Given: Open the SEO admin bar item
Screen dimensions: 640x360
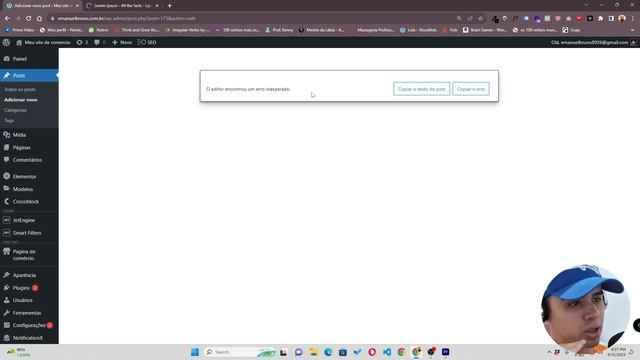Looking at the screenshot, I should pyautogui.click(x=147, y=42).
